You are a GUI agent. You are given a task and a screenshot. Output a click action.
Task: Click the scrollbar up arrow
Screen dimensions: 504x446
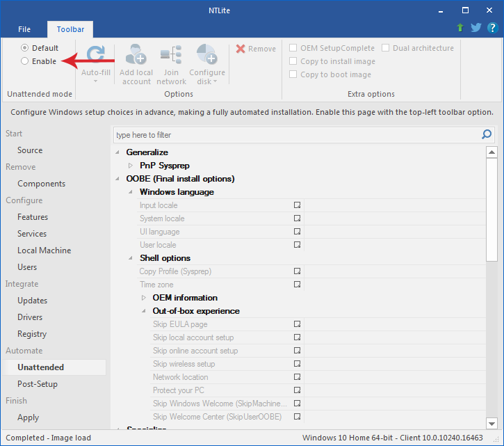click(x=491, y=152)
